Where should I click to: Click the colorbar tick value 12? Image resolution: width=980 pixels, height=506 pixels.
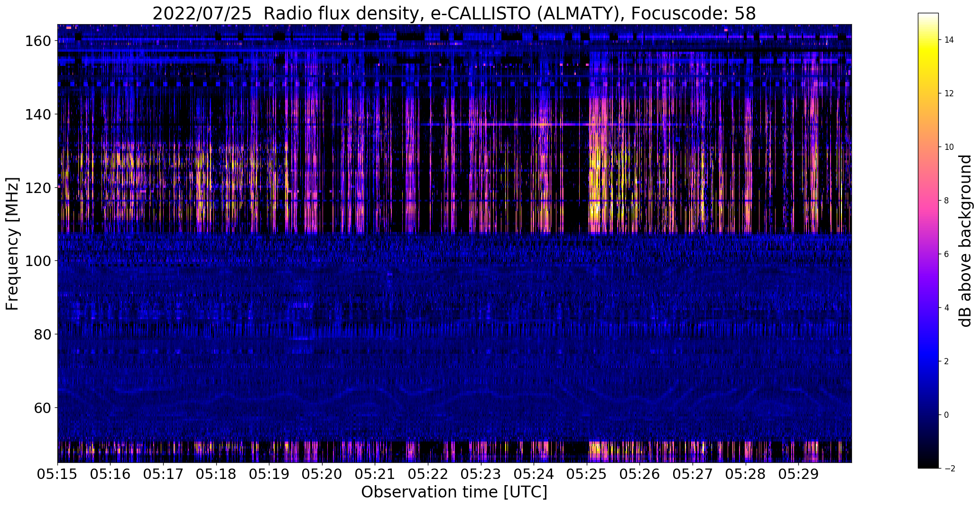(x=949, y=93)
